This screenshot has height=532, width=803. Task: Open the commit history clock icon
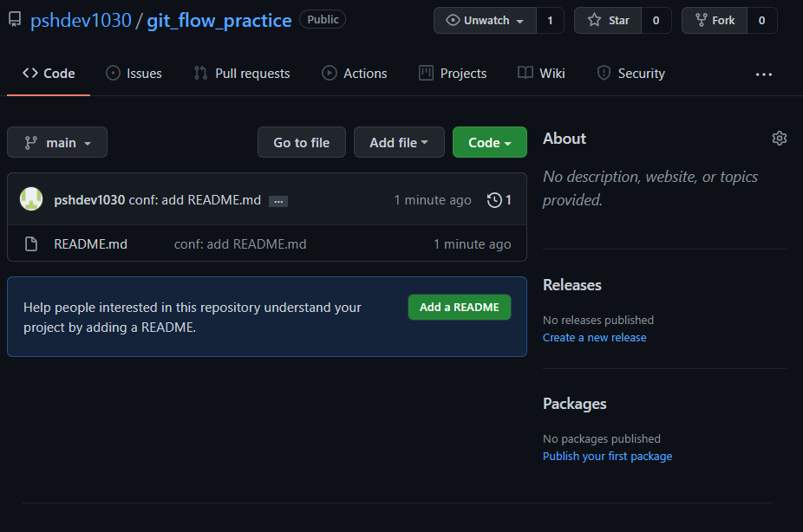click(494, 200)
